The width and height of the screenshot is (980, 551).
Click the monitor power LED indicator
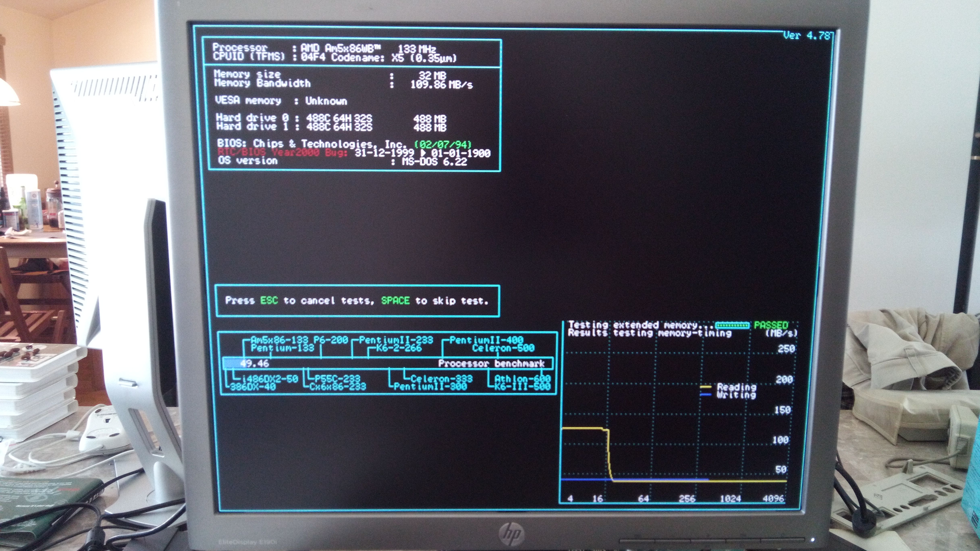[813, 539]
